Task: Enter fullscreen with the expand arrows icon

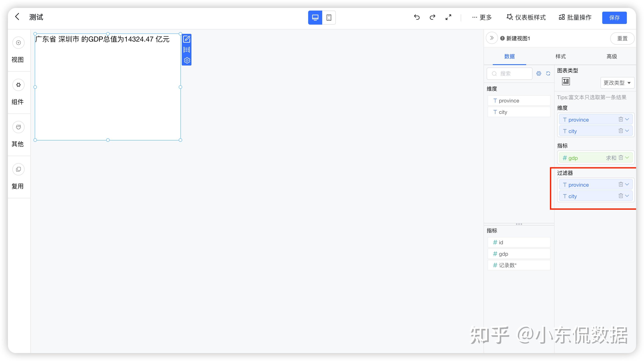Action: click(448, 17)
